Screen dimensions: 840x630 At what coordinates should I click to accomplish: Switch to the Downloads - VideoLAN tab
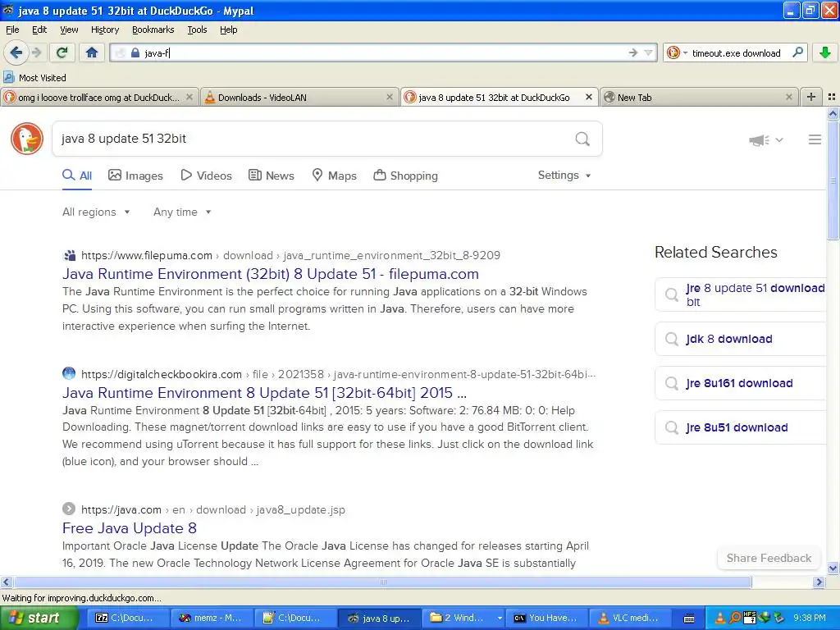[x=299, y=97]
